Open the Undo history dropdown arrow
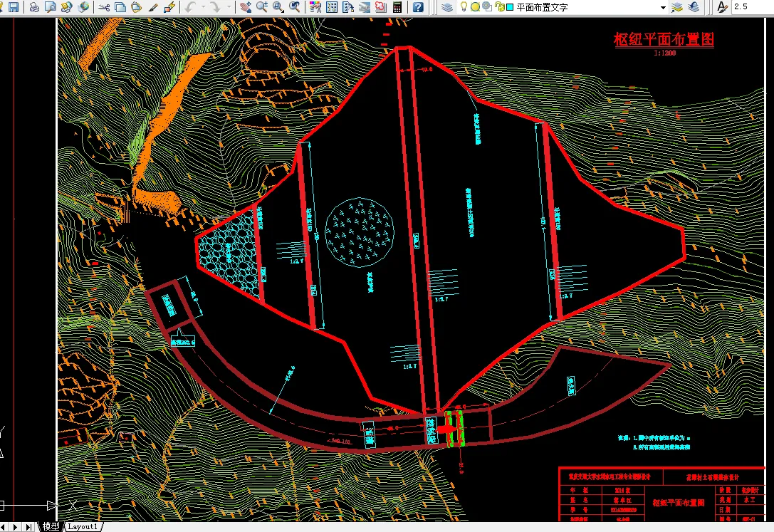This screenshot has width=774, height=532. pos(204,7)
